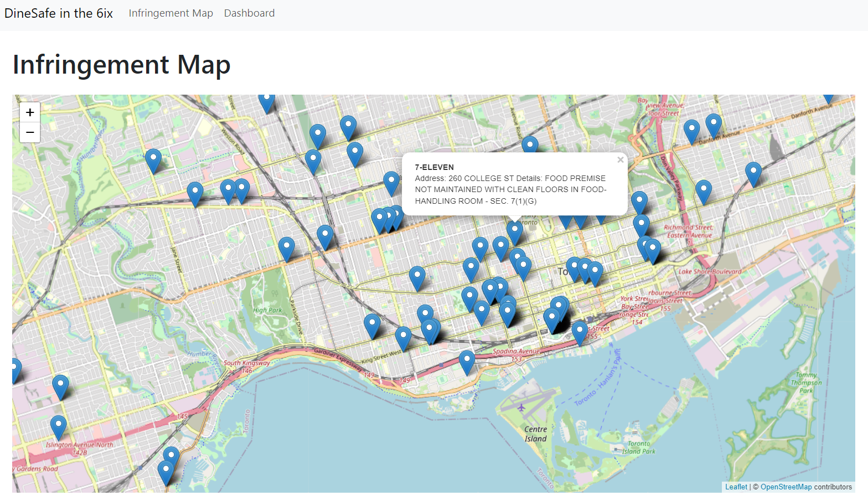Click the marker just above King Street West label
The width and height of the screenshot is (868, 501).
(x=403, y=339)
